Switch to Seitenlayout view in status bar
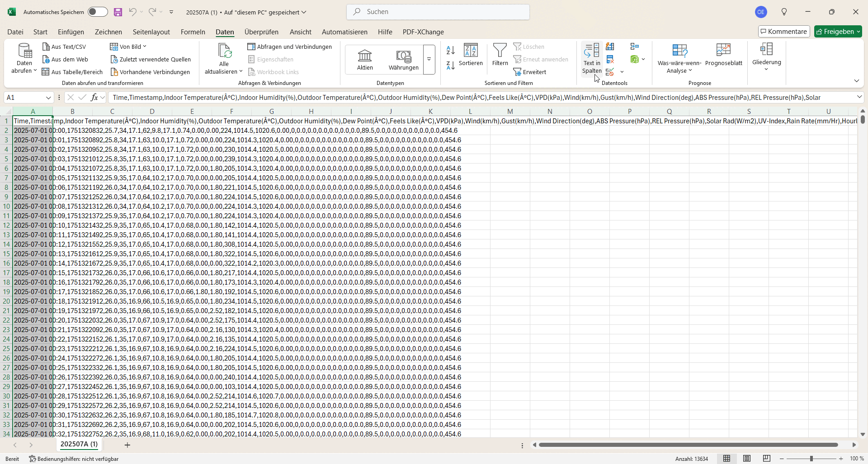 (x=747, y=459)
